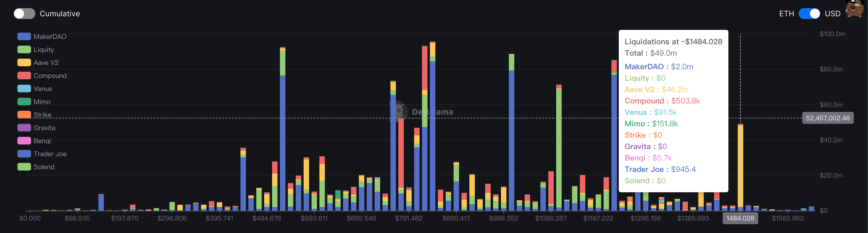Click the $989.352 x-axis label
Screen dimensions: 868x233
(503, 218)
